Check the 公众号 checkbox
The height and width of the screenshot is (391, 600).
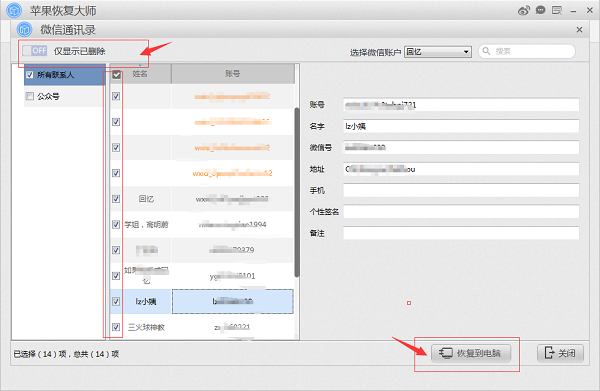coord(29,96)
